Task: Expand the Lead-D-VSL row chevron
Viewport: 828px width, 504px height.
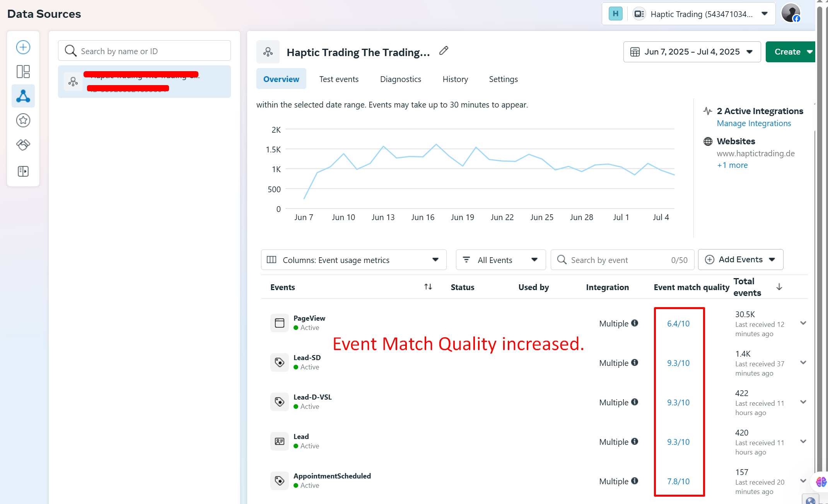Action: [x=803, y=402]
